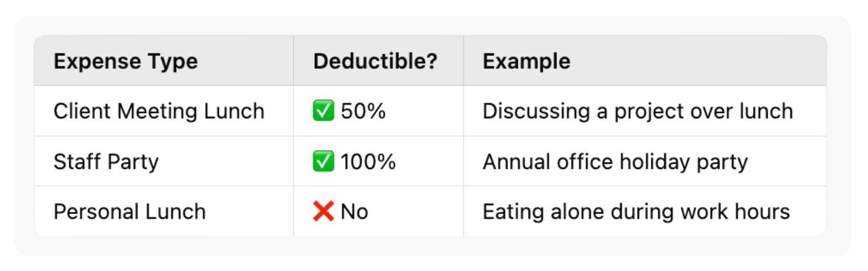The height and width of the screenshot is (271, 868).
Task: Click the green checkmark beside 100%
Action: coord(323,162)
